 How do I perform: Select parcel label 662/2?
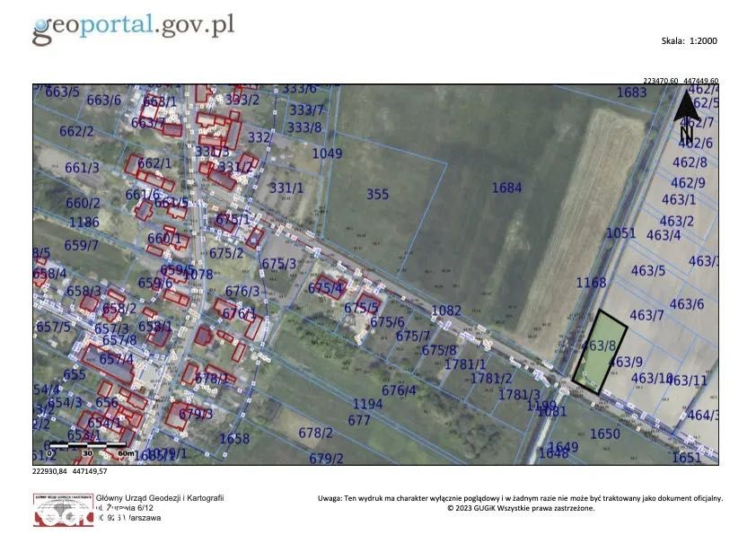76,132
